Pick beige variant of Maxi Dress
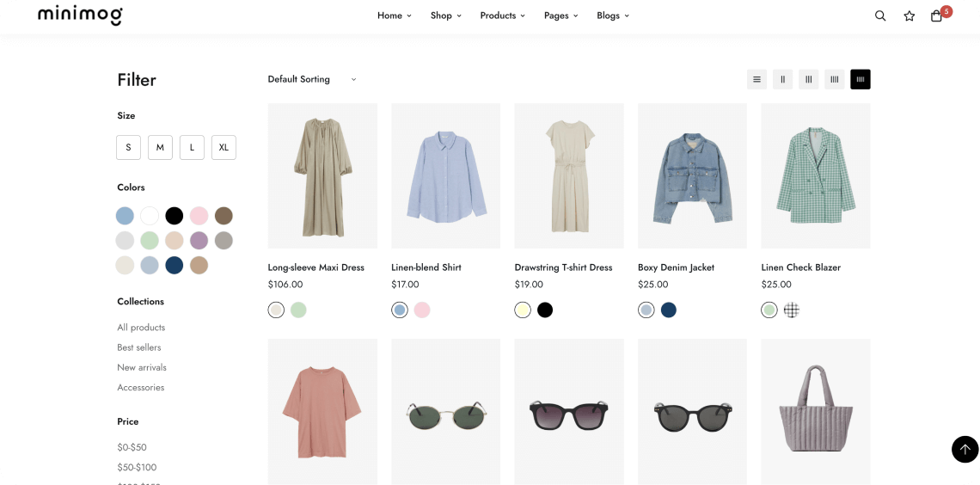 click(276, 310)
